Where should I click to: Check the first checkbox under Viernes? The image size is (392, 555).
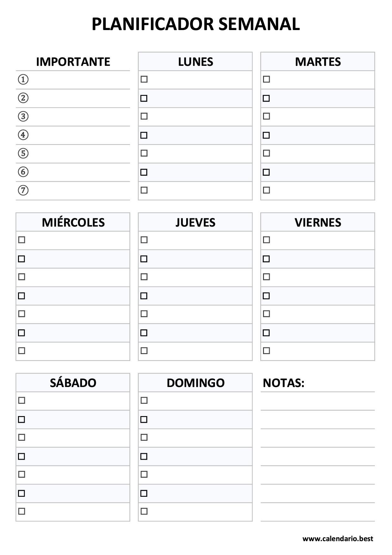tap(266, 240)
